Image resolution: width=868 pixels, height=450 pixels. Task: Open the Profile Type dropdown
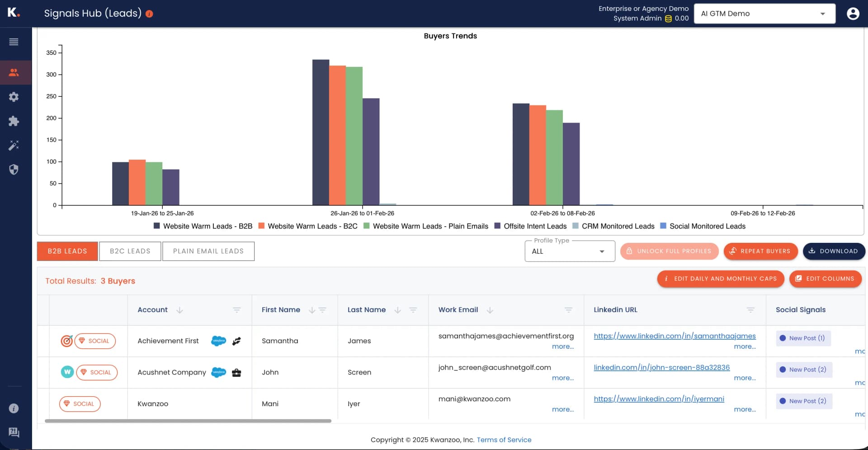point(570,251)
